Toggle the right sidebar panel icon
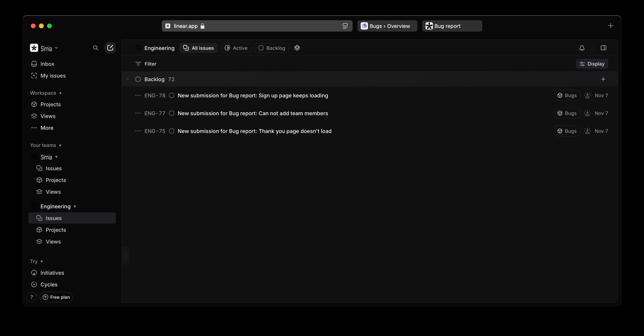Viewport: 644px width, 336px height. [x=603, y=48]
